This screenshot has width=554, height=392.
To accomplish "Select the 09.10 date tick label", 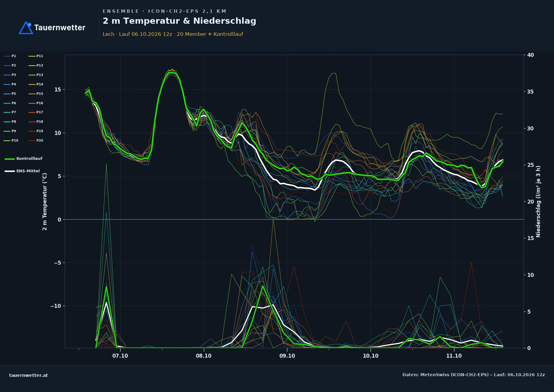I will tap(287, 356).
